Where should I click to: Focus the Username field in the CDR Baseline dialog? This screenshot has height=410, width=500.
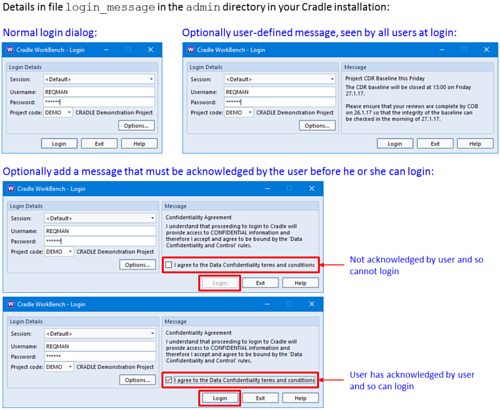[280, 92]
